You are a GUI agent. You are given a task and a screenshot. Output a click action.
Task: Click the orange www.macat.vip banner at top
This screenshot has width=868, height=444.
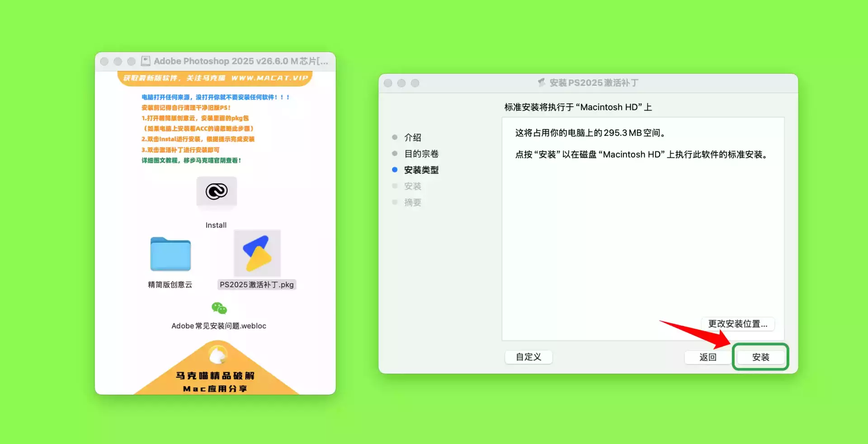[x=215, y=78]
